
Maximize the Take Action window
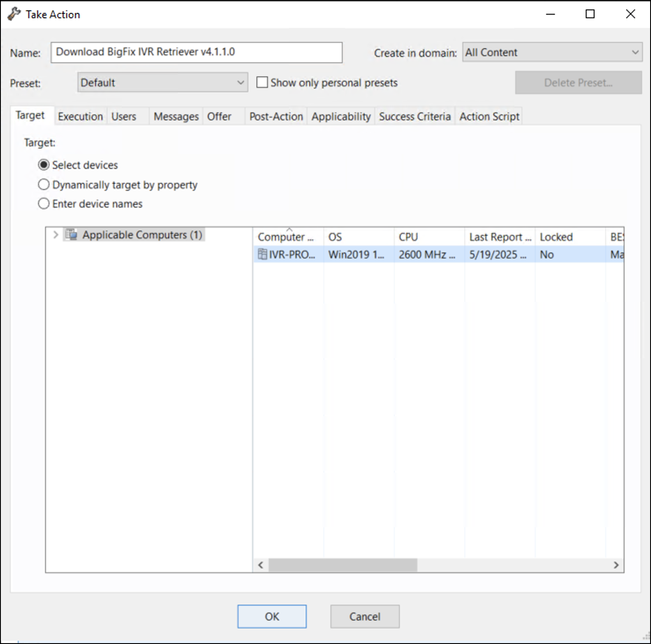[x=590, y=14]
